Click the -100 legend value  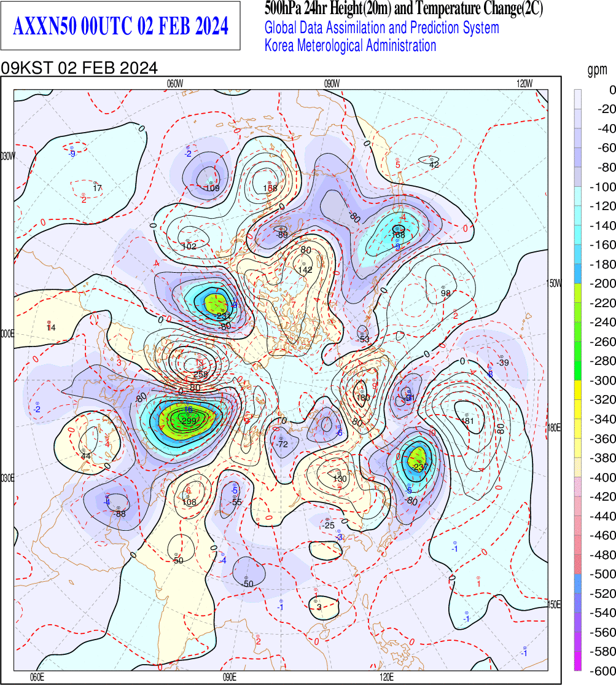tap(602, 187)
